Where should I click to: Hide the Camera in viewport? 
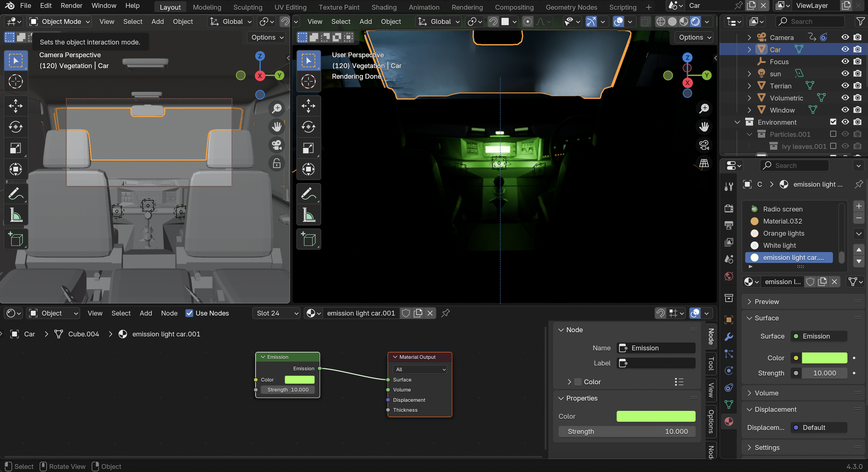click(x=845, y=37)
